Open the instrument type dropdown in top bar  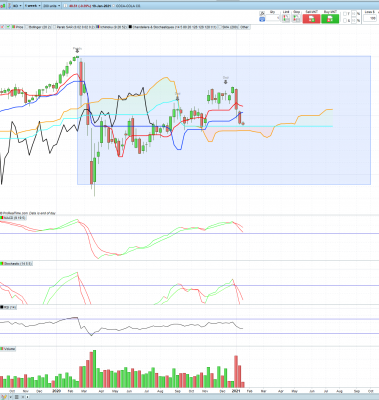[17, 6]
